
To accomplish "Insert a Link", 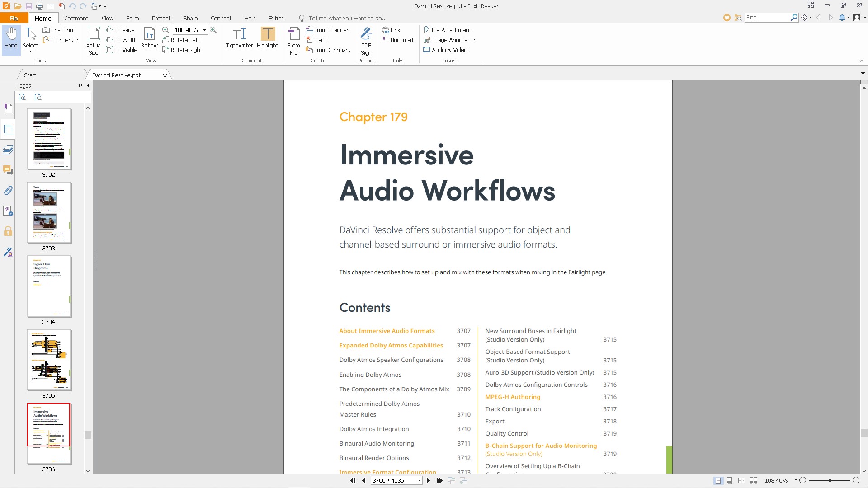I will click(392, 30).
